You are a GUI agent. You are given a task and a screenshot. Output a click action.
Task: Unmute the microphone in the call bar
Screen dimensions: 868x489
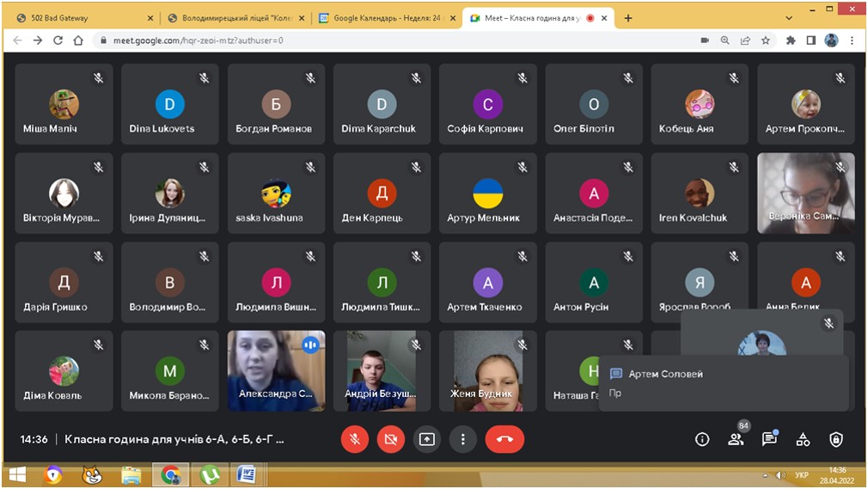coord(355,439)
